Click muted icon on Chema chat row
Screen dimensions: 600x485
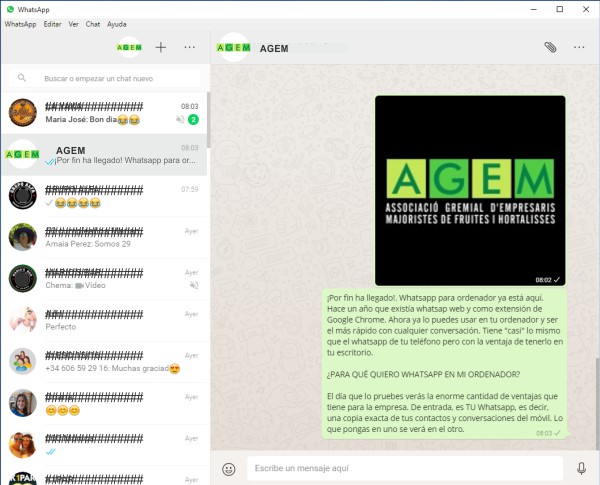click(x=194, y=285)
